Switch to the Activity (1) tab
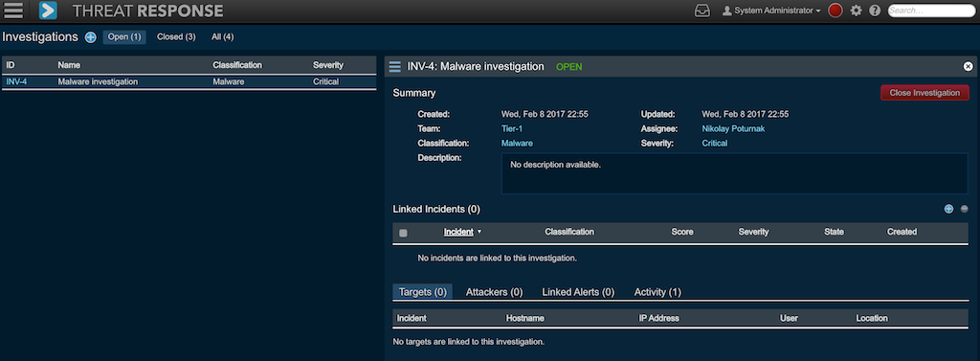The height and width of the screenshot is (361, 980). 657,292
